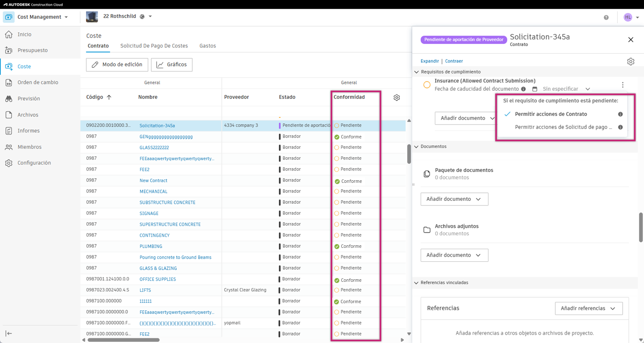Open Añadir documento dropdown under Insurance

click(x=466, y=118)
